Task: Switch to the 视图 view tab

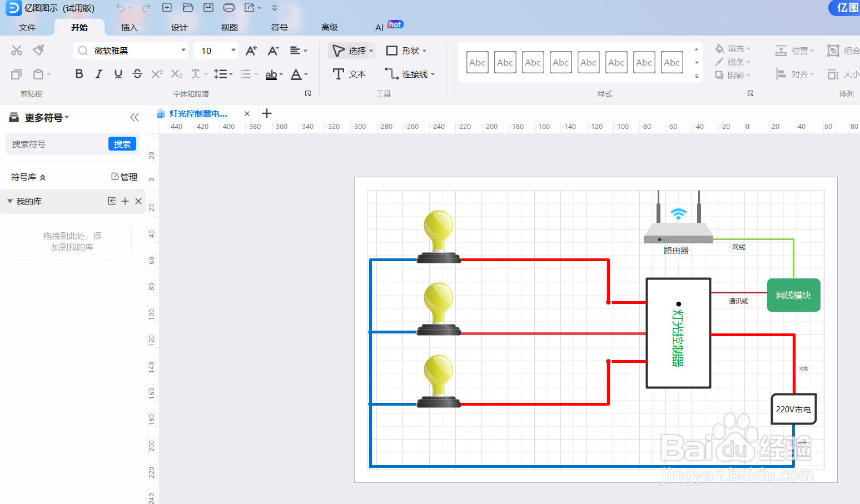Action: (230, 27)
